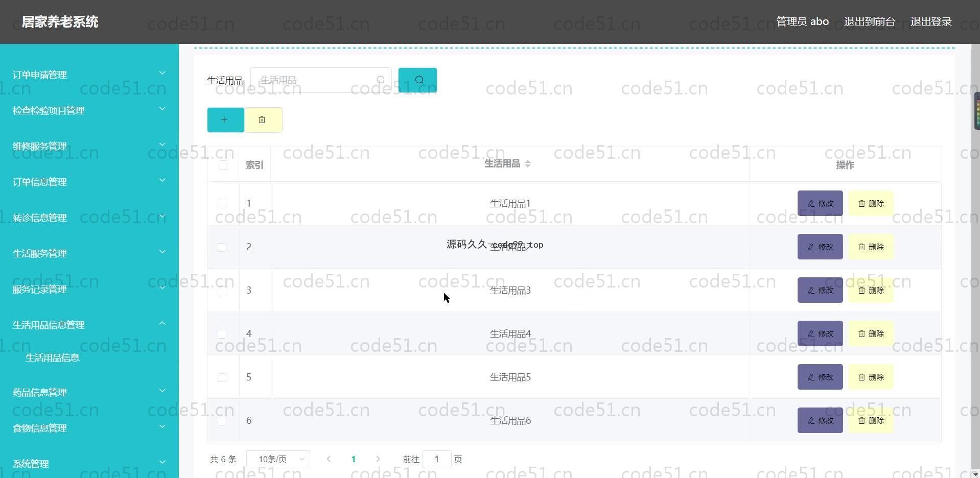
Task: Click the 共 6 条 total count text
Action: tap(223, 459)
